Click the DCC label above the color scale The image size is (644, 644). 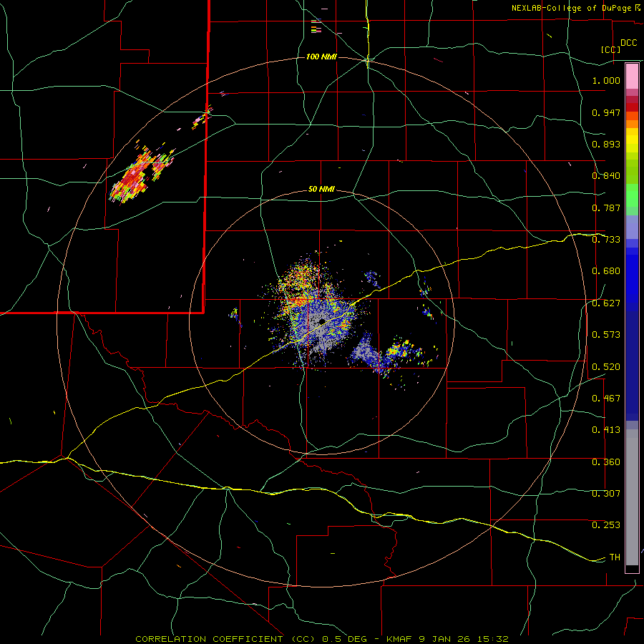coord(628,43)
